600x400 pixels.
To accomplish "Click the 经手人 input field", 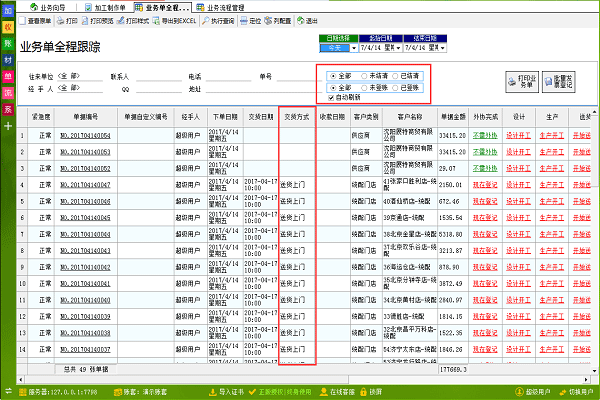I will pyautogui.click(x=80, y=88).
